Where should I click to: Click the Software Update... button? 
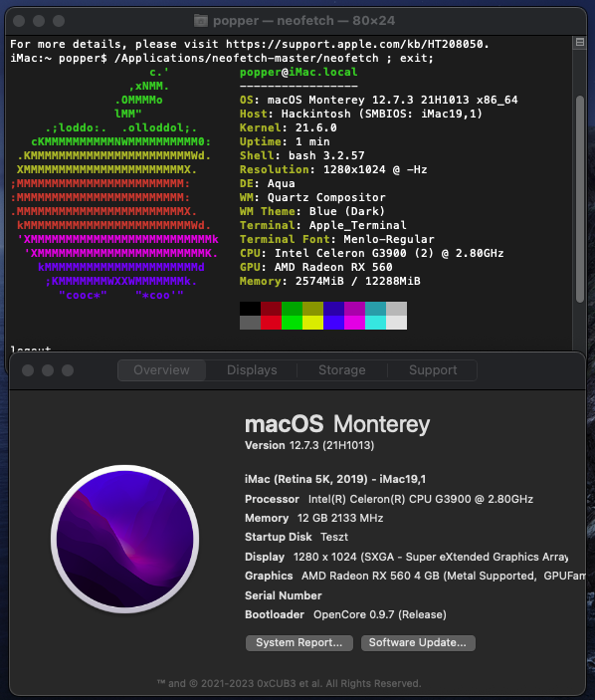(418, 643)
